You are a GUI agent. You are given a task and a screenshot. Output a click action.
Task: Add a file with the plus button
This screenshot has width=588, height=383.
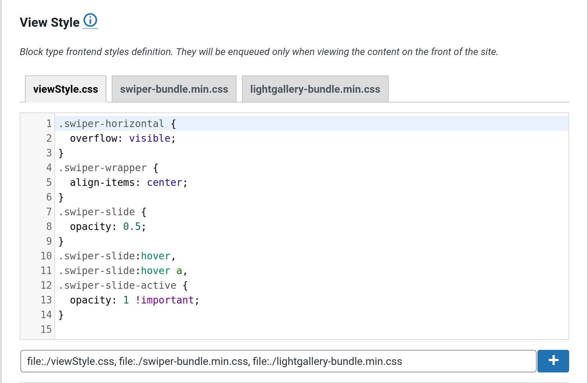[x=553, y=361]
